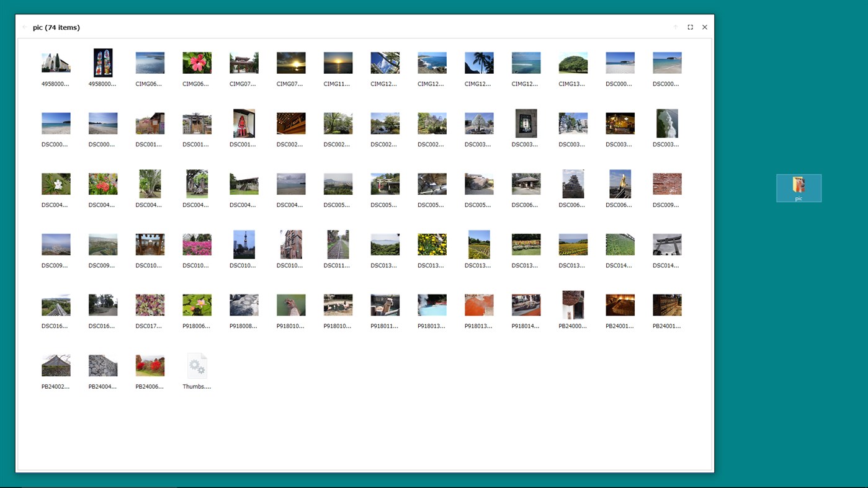Open the white plumeria flower photo DSC004

(x=56, y=183)
